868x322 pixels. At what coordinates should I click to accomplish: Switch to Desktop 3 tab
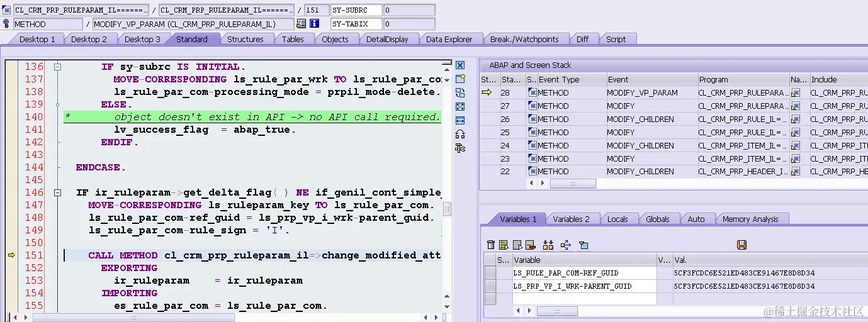click(142, 39)
